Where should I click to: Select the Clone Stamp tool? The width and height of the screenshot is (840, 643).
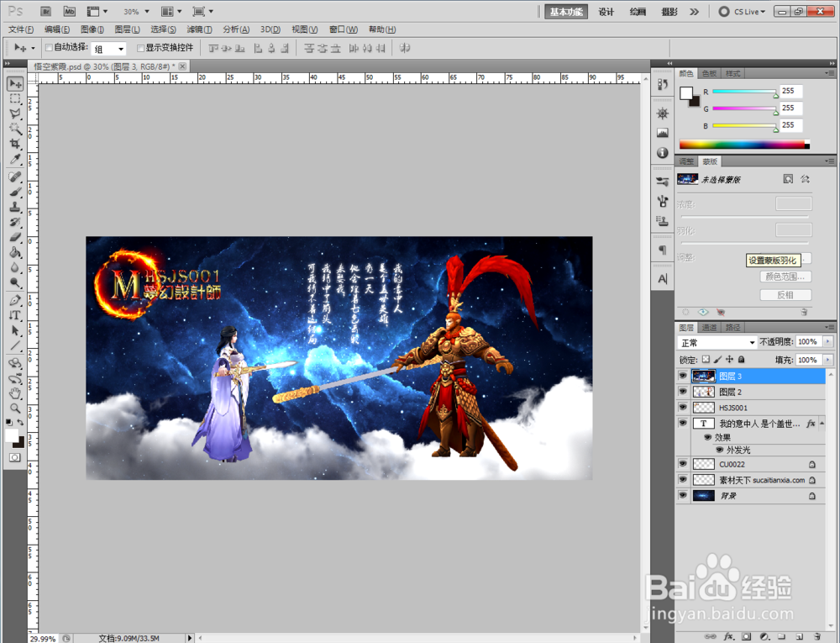click(x=15, y=207)
